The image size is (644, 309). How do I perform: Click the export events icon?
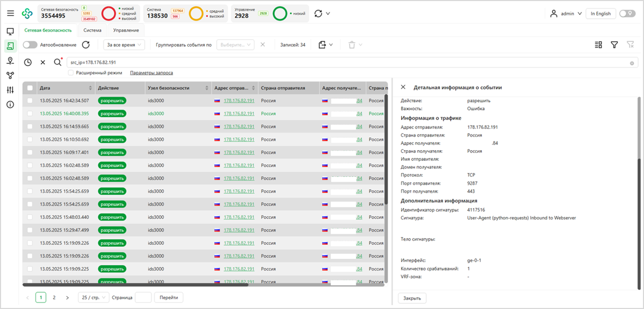tap(323, 45)
